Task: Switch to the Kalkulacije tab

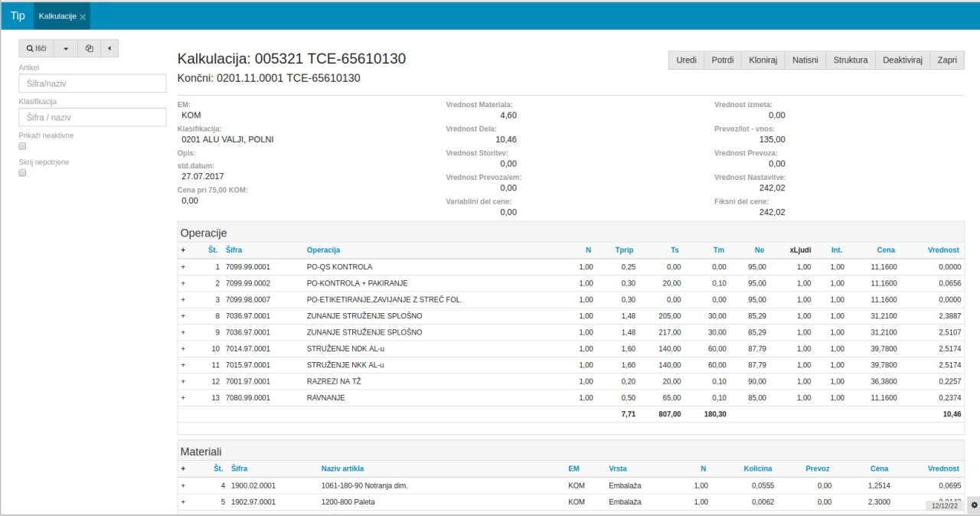Action: pyautogui.click(x=57, y=16)
